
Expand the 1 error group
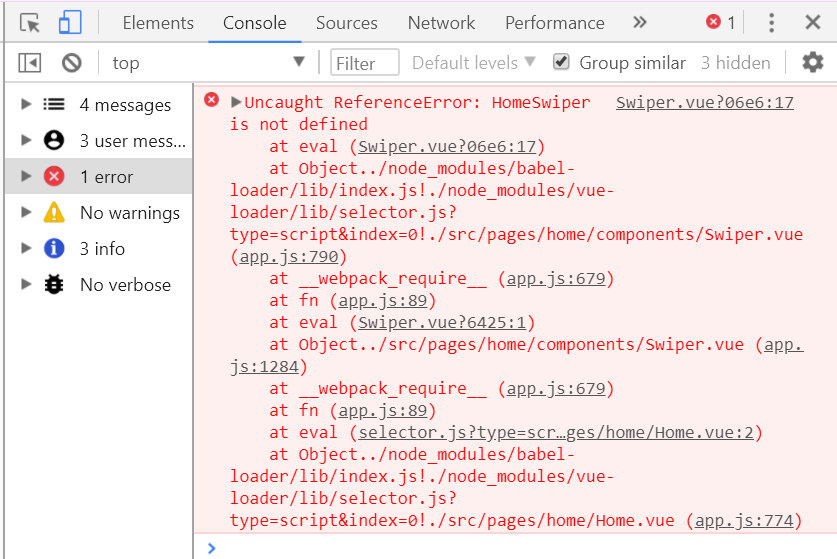coord(26,176)
